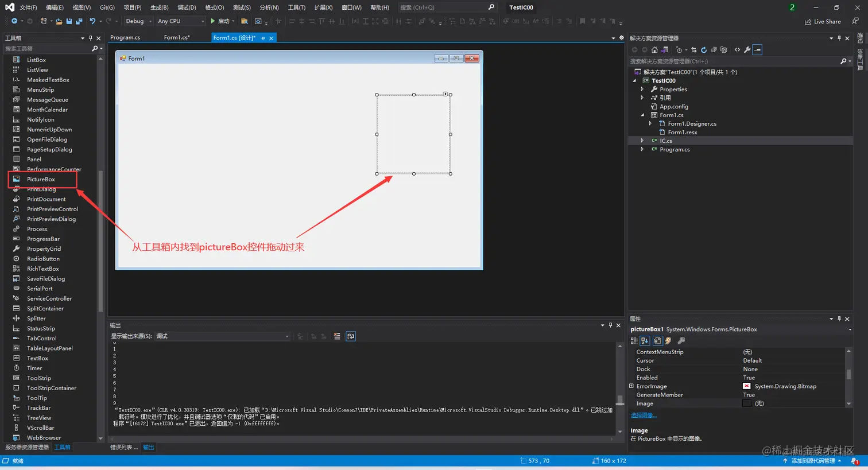Click the notifications bell in status bar
The height and width of the screenshot is (470, 868).
[854, 461]
